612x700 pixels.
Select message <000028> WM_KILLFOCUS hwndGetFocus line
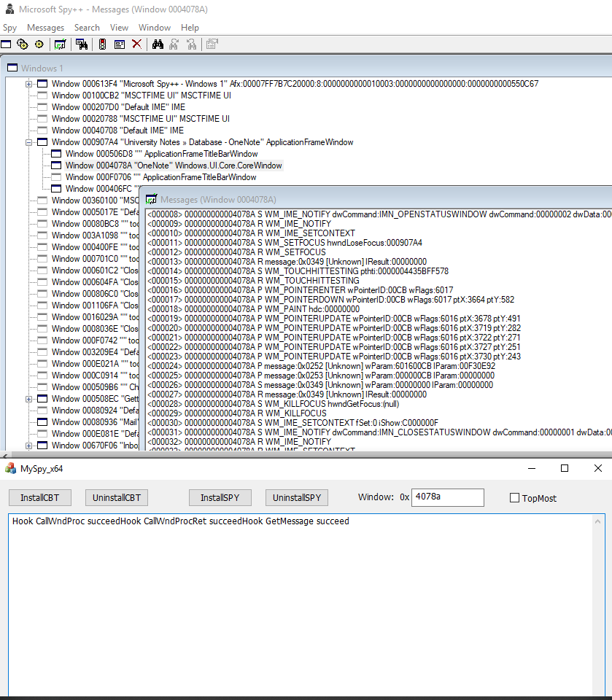(x=274, y=404)
